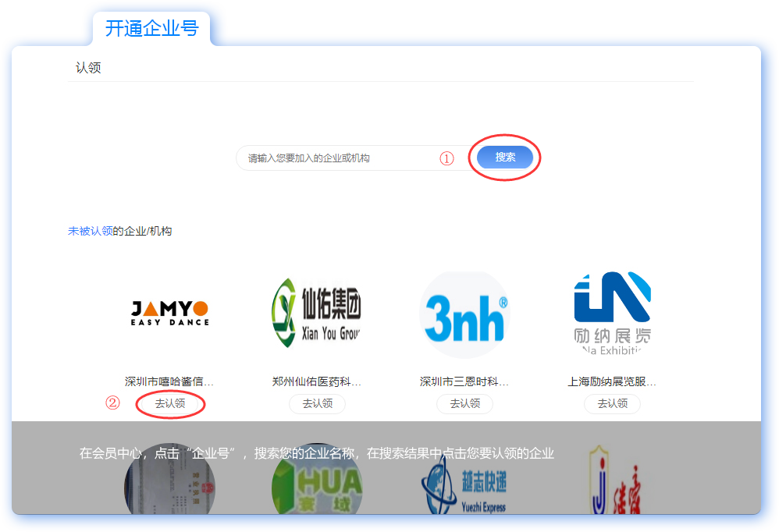Open the round business license photo thumbnail
The image size is (779, 532).
click(169, 480)
